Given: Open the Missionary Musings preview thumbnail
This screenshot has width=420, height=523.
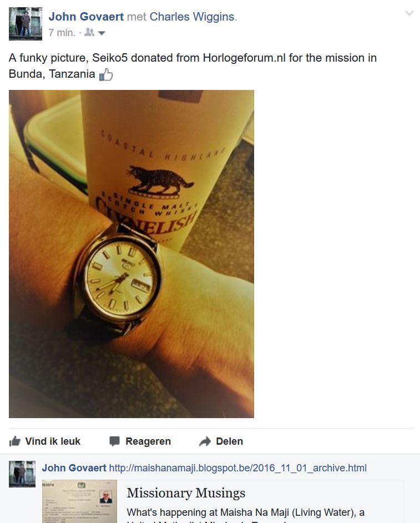Looking at the screenshot, I should point(79,501).
